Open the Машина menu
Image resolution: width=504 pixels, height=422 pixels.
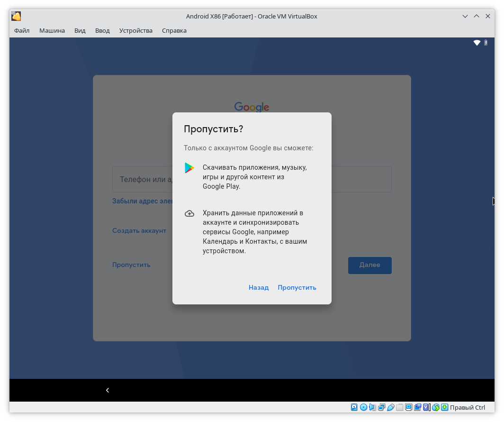pyautogui.click(x=52, y=30)
